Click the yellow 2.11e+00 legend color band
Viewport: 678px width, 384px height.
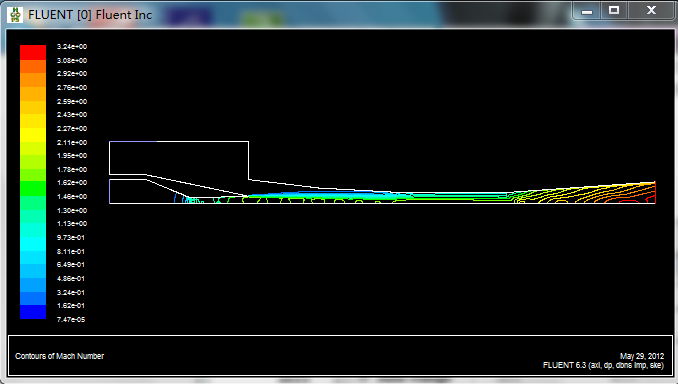[x=33, y=135]
